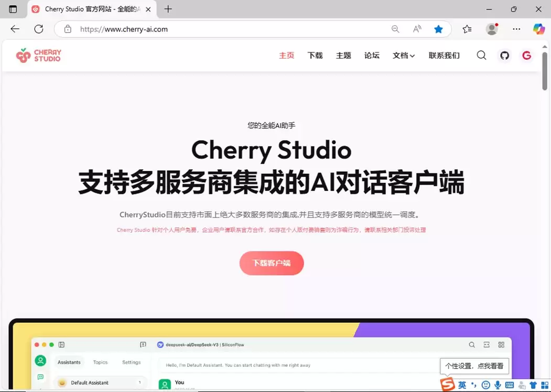Image resolution: width=551 pixels, height=392 pixels.
Task: Open the Favorites list icon
Action: [467, 29]
